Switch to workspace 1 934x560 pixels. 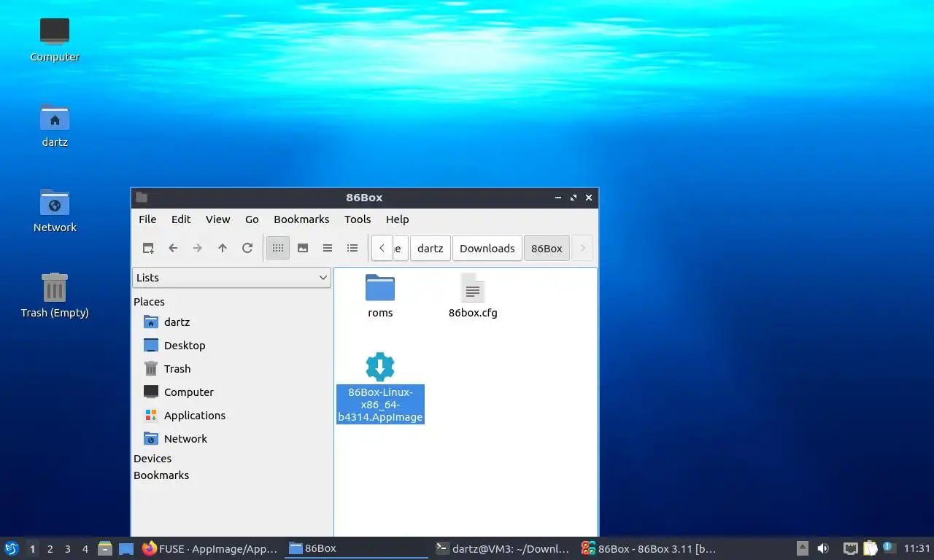click(32, 548)
